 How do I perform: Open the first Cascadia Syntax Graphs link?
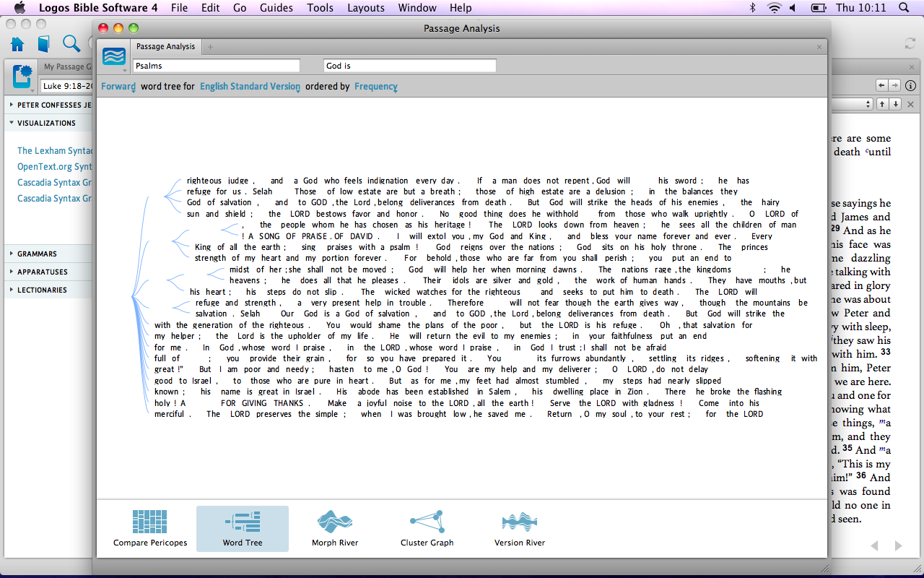(55, 183)
